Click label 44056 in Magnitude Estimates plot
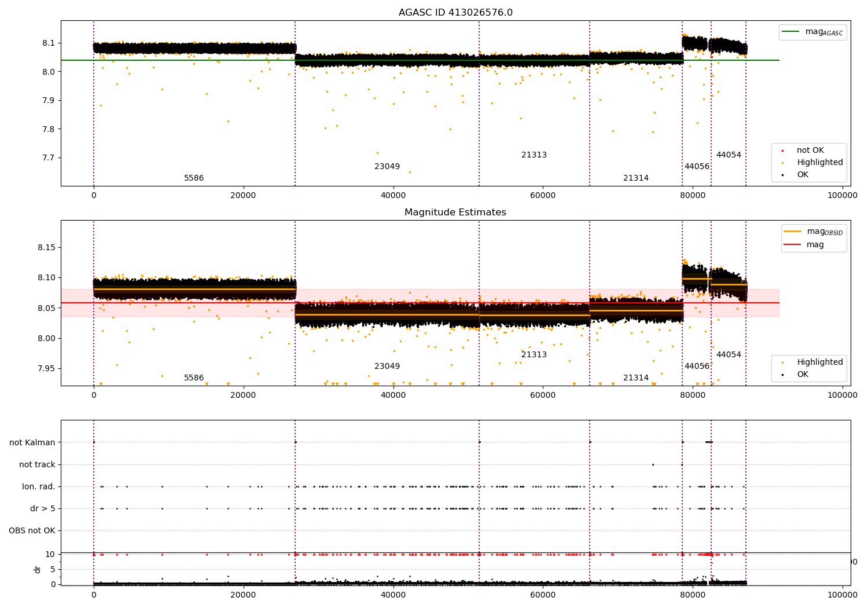The height and width of the screenshot is (608, 868). 697,367
